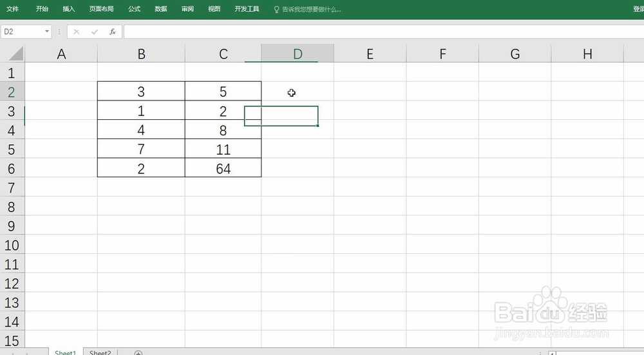Switch to the Sheet2 worksheet tab
The image size is (644, 355).
click(x=100, y=352)
